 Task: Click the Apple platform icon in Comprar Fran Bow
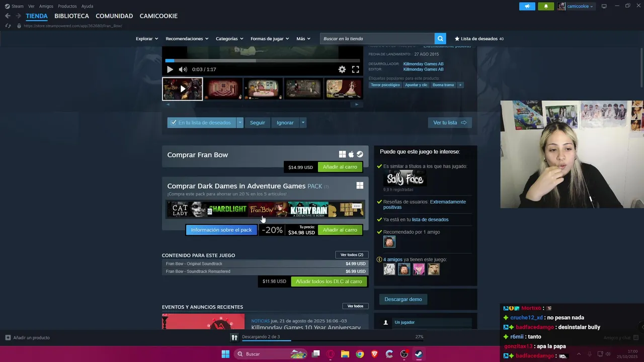(x=351, y=154)
